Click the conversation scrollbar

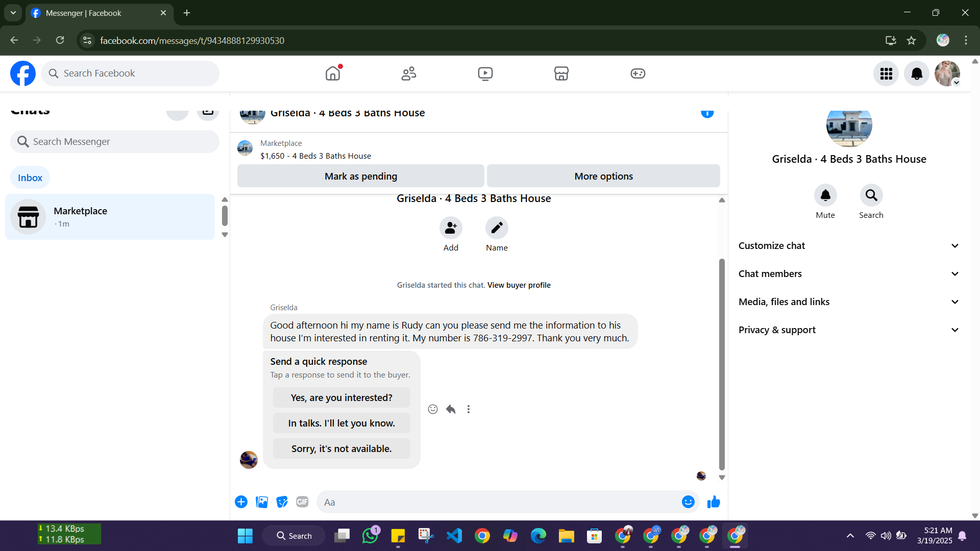(x=722, y=364)
